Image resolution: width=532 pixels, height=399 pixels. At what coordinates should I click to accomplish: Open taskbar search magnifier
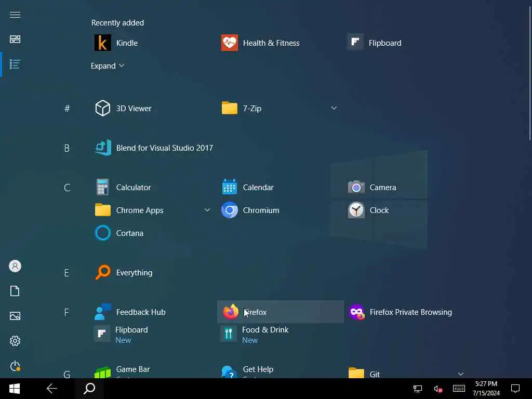(89, 389)
